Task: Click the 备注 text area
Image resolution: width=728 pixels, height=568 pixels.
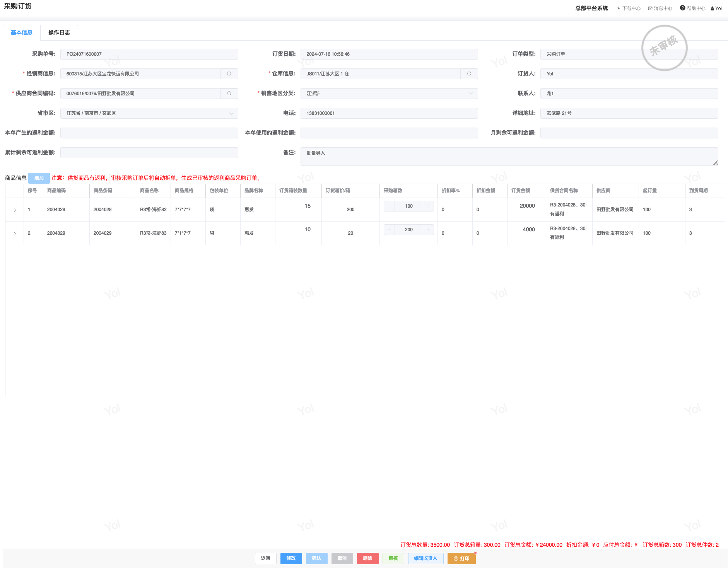Action: [509, 157]
